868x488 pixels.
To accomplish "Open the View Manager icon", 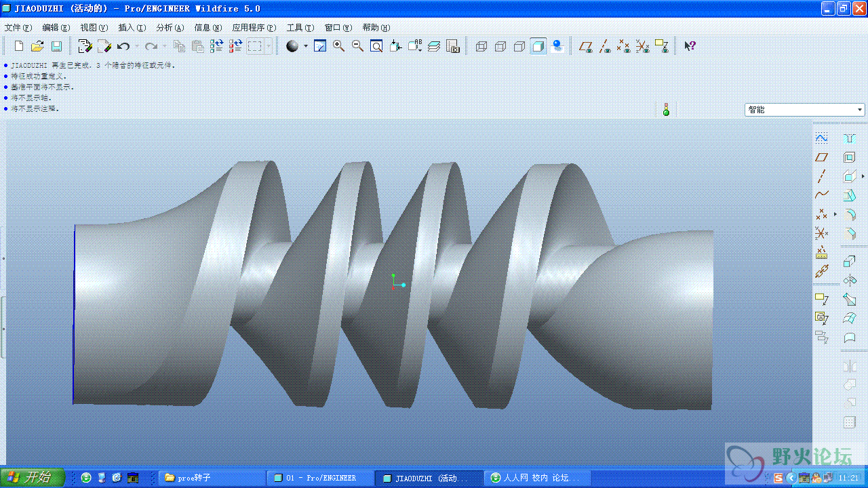I will click(453, 46).
